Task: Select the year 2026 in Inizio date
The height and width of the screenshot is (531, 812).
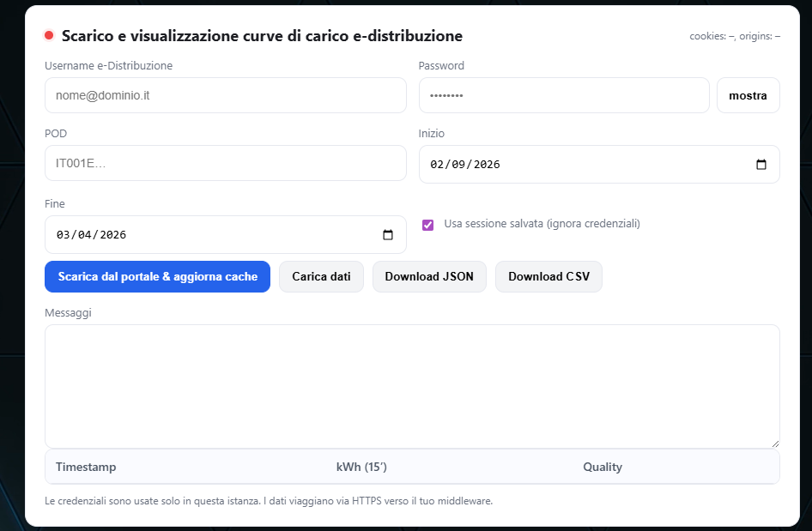Action: click(x=486, y=165)
